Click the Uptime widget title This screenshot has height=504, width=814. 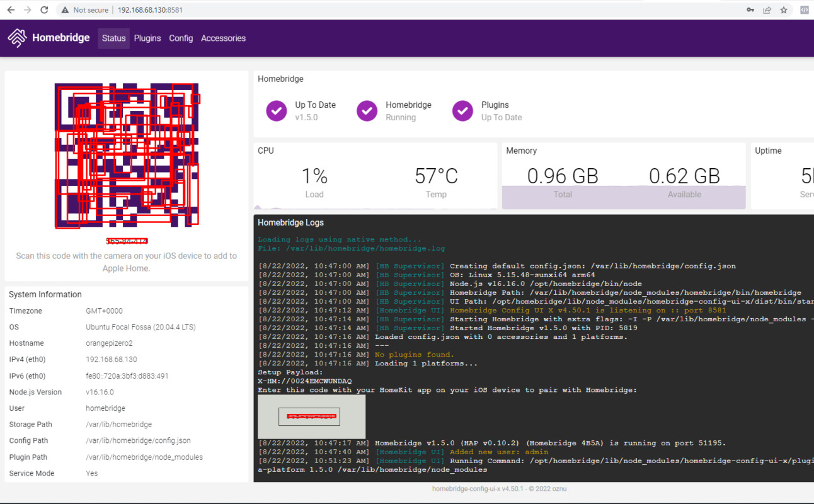(768, 151)
